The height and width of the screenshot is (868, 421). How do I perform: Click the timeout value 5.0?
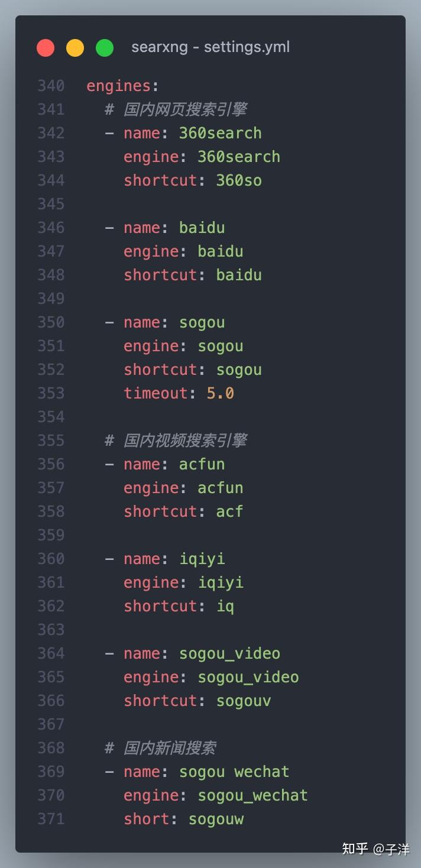pyautogui.click(x=221, y=393)
